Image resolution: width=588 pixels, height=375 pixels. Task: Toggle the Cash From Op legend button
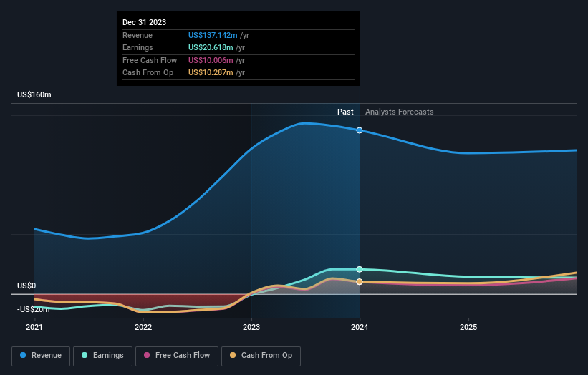click(x=261, y=356)
